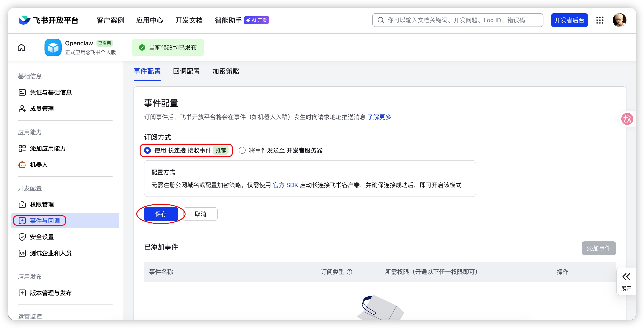
Task: Switch to 加密策略 tab
Action: tap(226, 71)
